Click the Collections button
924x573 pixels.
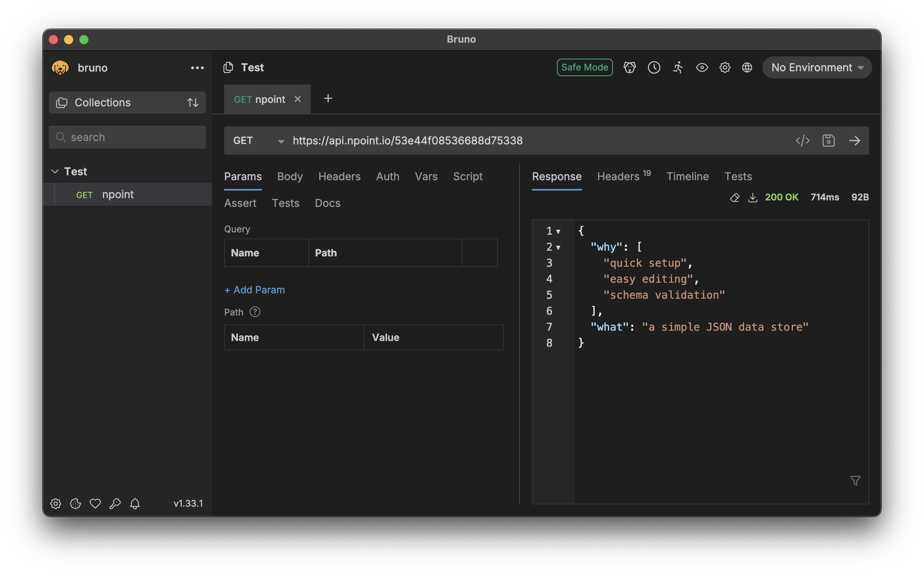point(127,102)
